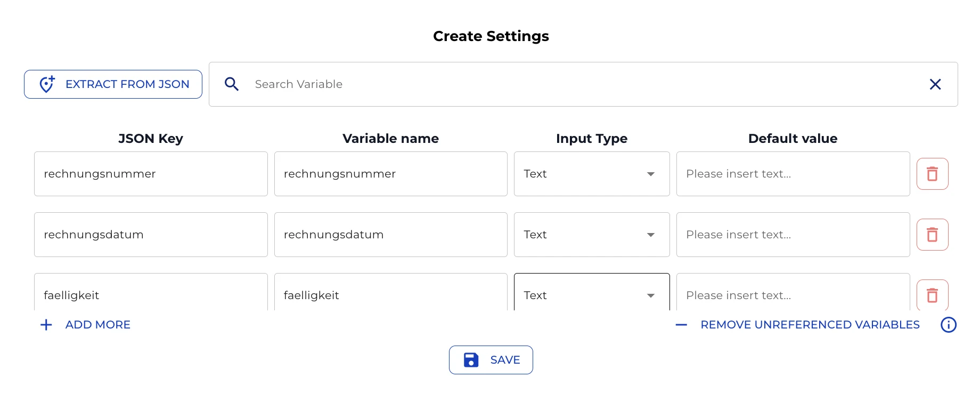This screenshot has height=401, width=980.
Task: Delete the faelligkeit row via trash icon
Action: (x=933, y=295)
